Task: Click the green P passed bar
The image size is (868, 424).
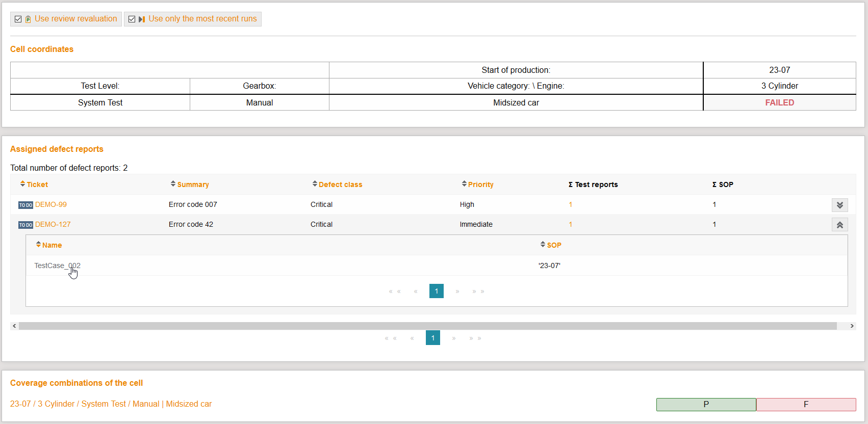Action: [x=706, y=404]
